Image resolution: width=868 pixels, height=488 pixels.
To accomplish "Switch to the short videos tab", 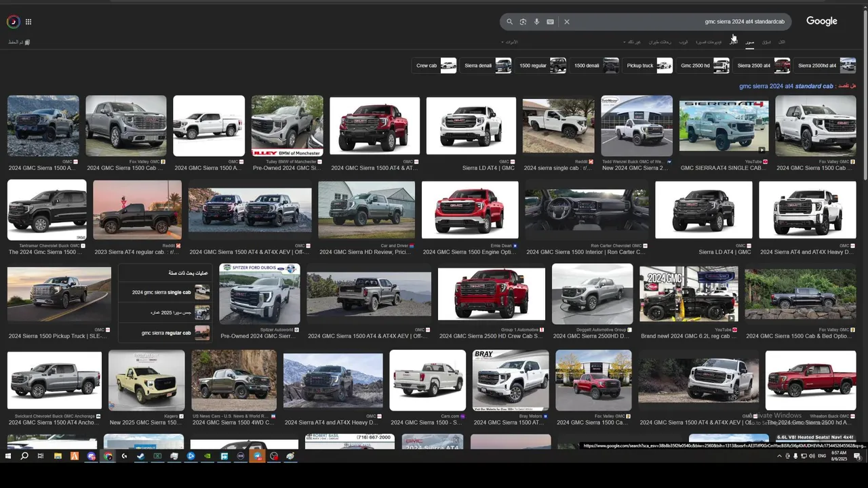I will click(709, 42).
